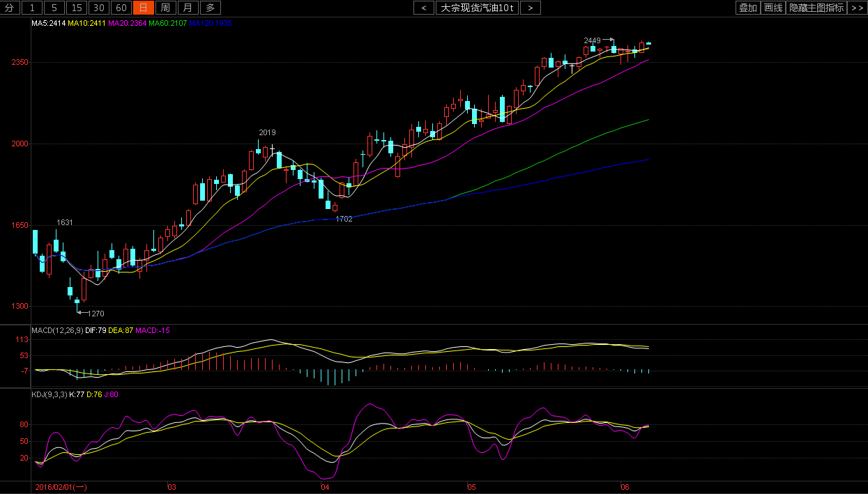Click the 113 MACD axis label

22,341
